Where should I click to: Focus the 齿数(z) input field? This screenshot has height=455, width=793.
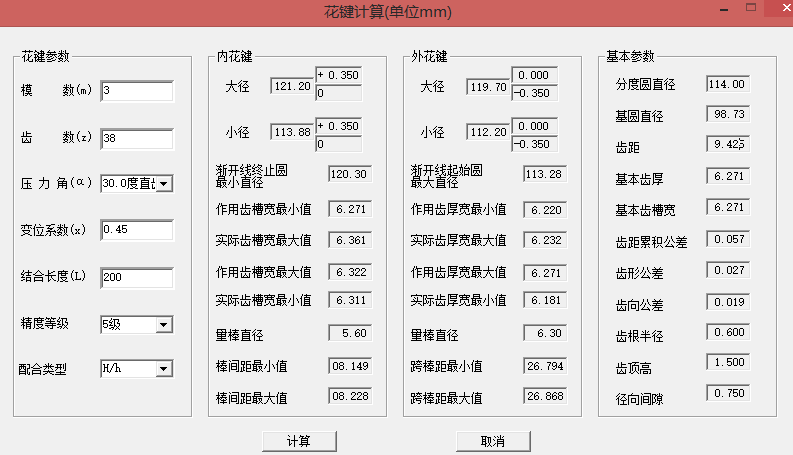click(x=137, y=139)
